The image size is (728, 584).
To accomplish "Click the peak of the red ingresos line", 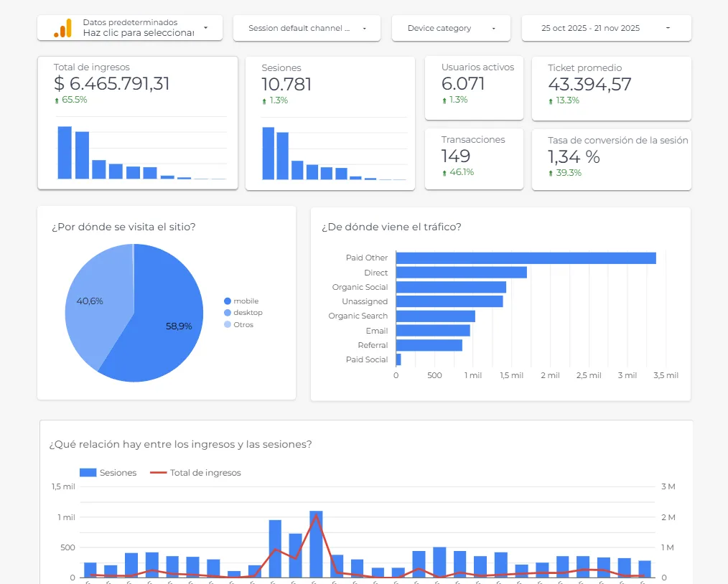I will pos(316,515).
